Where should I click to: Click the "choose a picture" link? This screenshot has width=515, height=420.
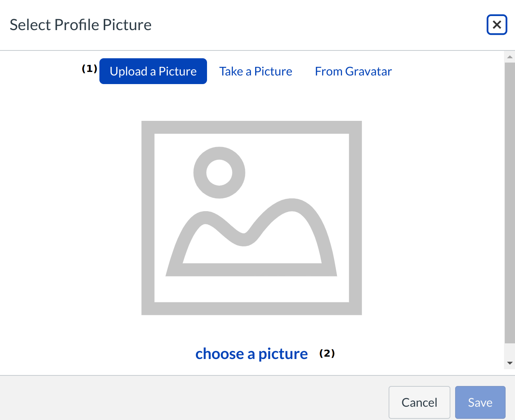coord(251,354)
